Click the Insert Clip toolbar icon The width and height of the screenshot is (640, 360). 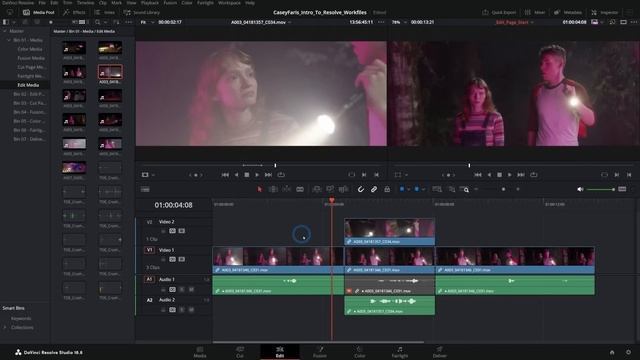pyautogui.click(x=317, y=189)
